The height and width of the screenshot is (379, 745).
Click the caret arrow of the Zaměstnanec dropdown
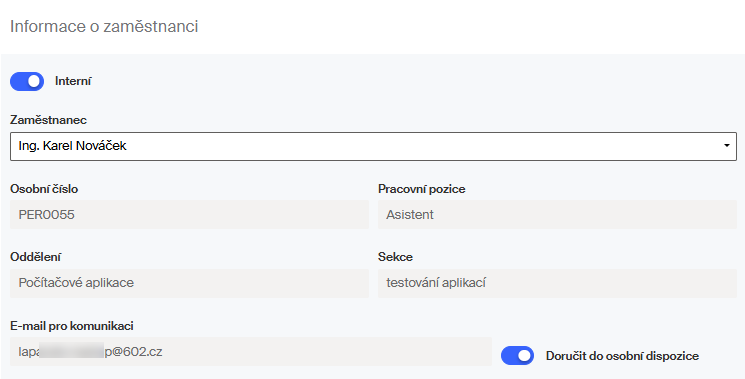click(x=726, y=145)
